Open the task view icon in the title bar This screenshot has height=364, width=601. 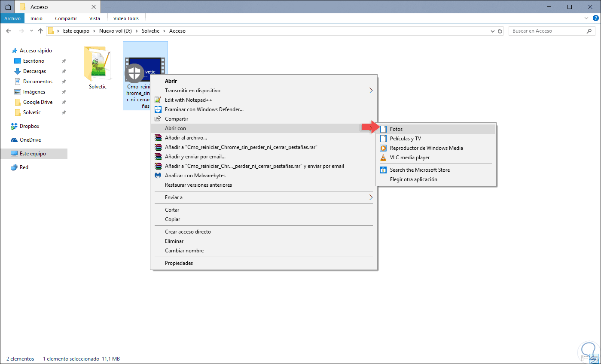tap(7, 7)
